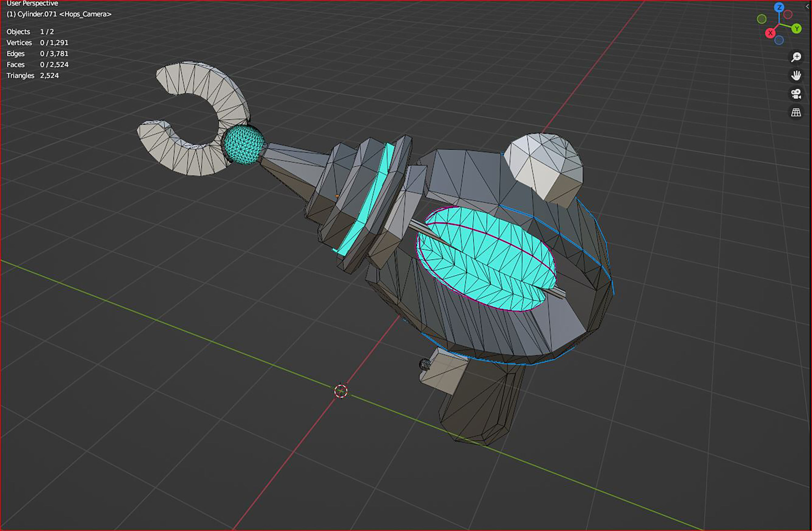This screenshot has width=812, height=531.
Task: Click the hollow red negative X circle
Action: (788, 14)
